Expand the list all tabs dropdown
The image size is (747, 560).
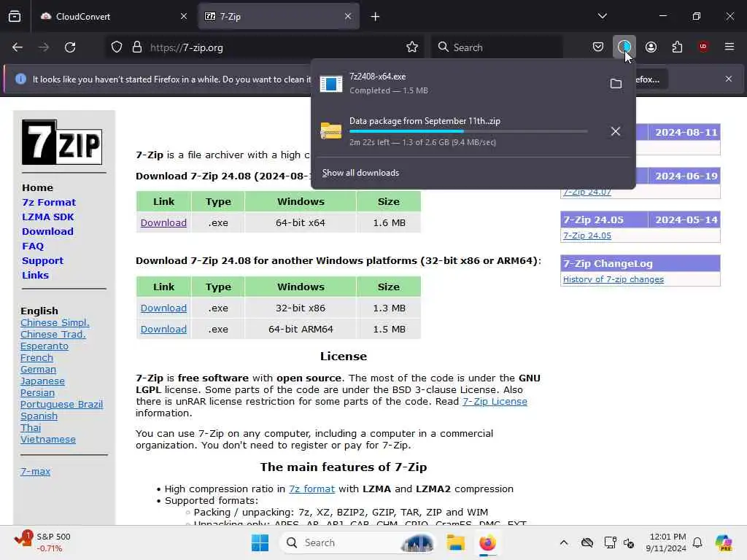[x=603, y=16]
